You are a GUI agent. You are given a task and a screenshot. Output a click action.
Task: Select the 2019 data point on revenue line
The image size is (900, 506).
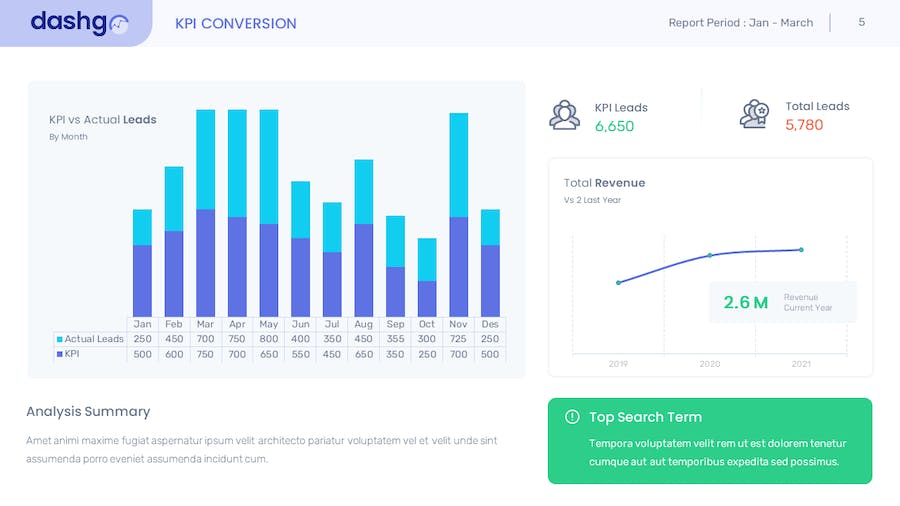pyautogui.click(x=618, y=283)
